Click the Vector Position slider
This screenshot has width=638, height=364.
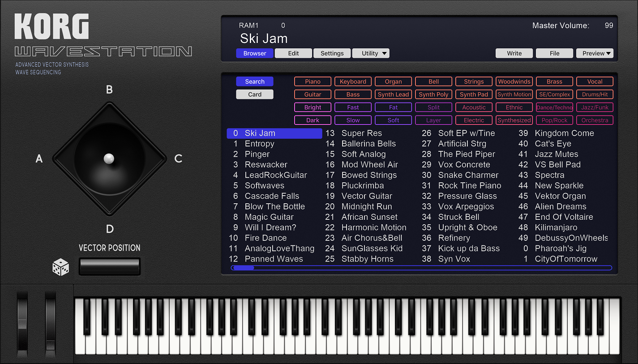(109, 266)
